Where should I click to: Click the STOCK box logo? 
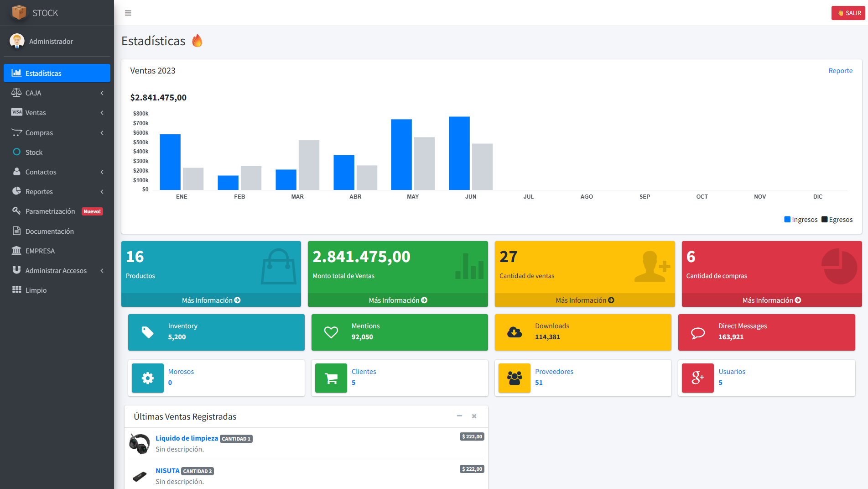pos(19,13)
